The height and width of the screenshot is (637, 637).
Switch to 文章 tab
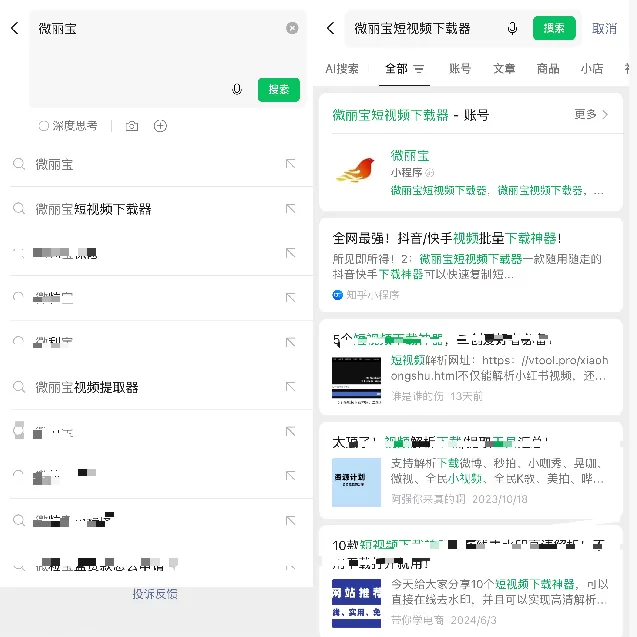[504, 69]
